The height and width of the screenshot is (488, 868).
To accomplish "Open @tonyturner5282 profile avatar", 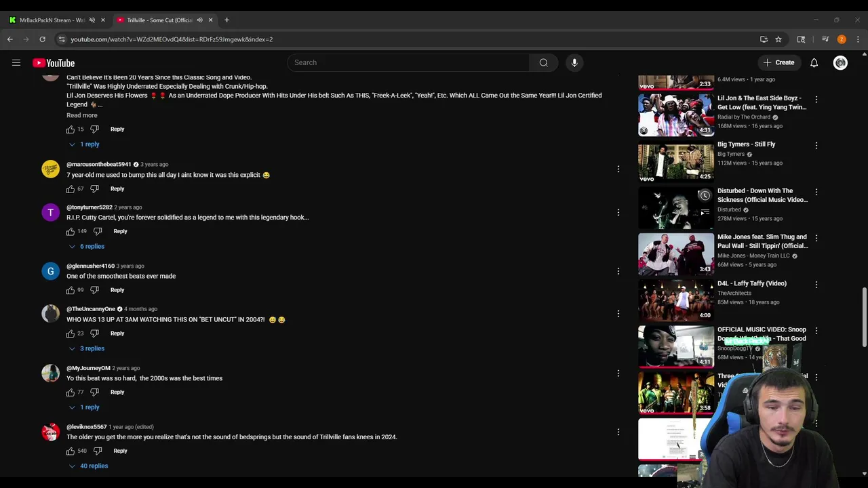I will tap(50, 213).
